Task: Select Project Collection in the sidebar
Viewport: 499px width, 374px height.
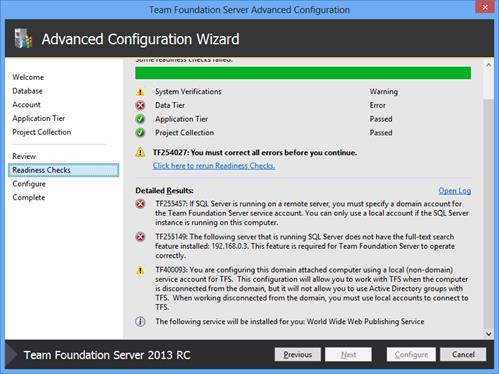Action: tap(42, 132)
